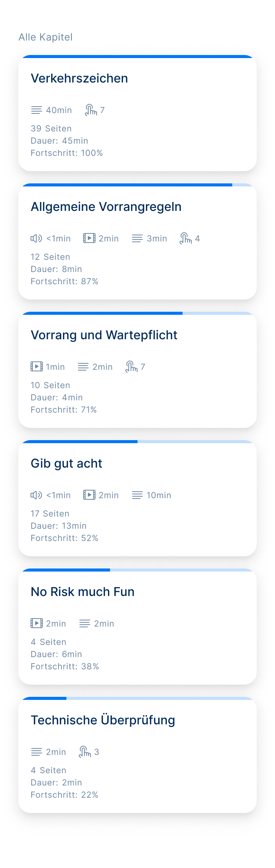Click the Alle Kapitel heading

coord(45,37)
